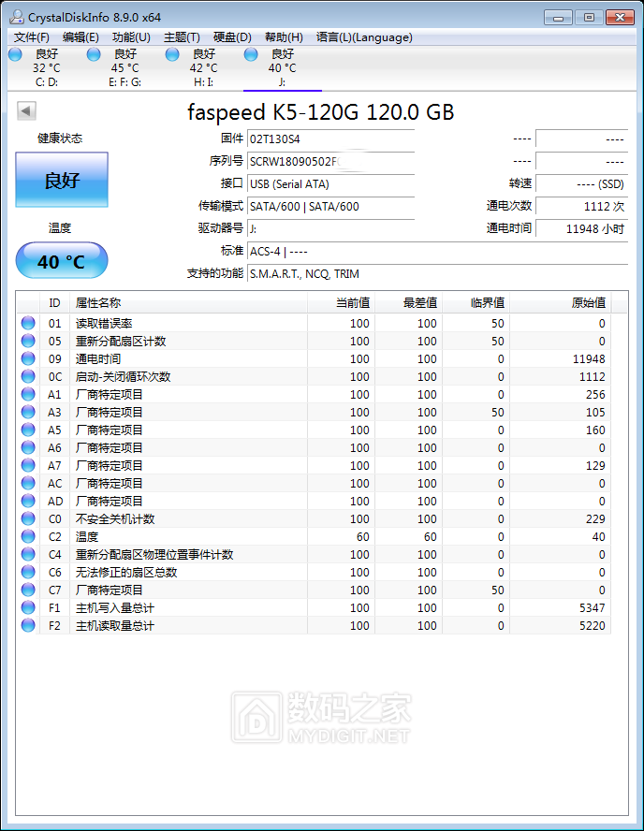
Task: Click the rotation rate value ---- (SSD)
Action: pyautogui.click(x=581, y=184)
